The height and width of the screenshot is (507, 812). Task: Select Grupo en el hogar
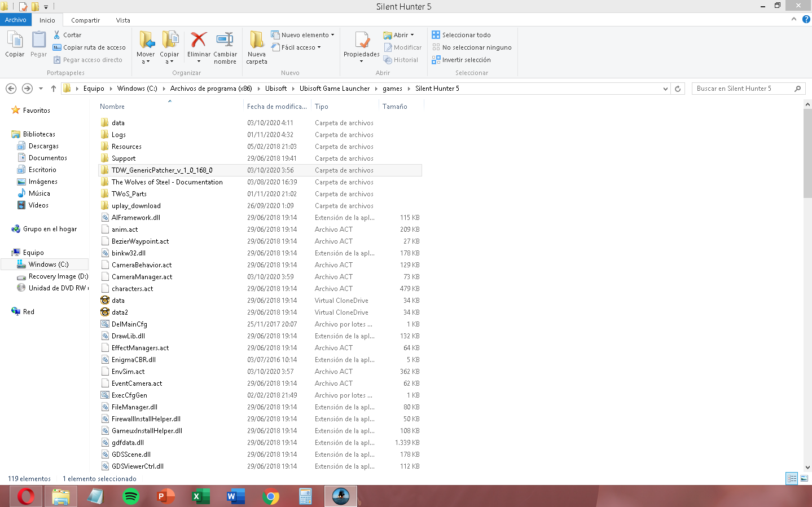[x=50, y=229]
